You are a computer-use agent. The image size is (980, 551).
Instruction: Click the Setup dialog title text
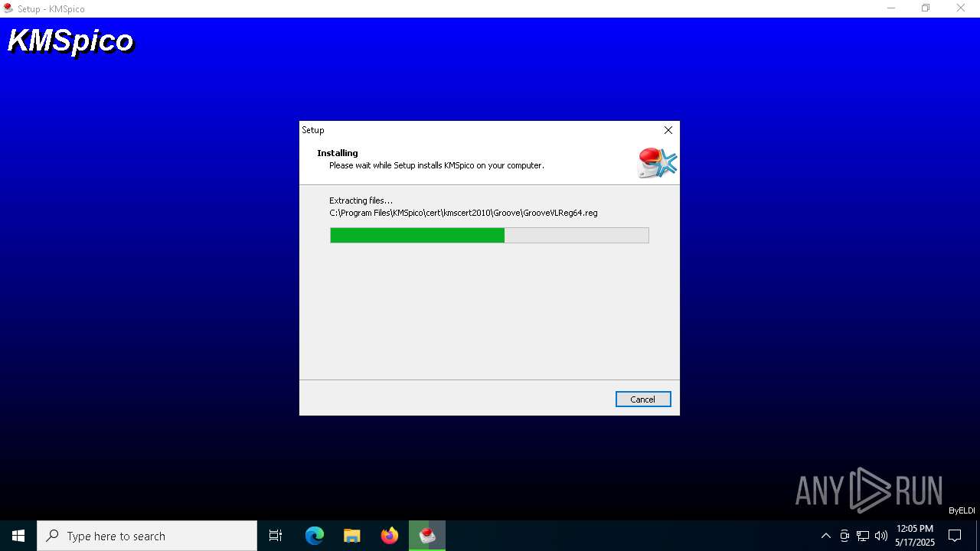tap(313, 130)
